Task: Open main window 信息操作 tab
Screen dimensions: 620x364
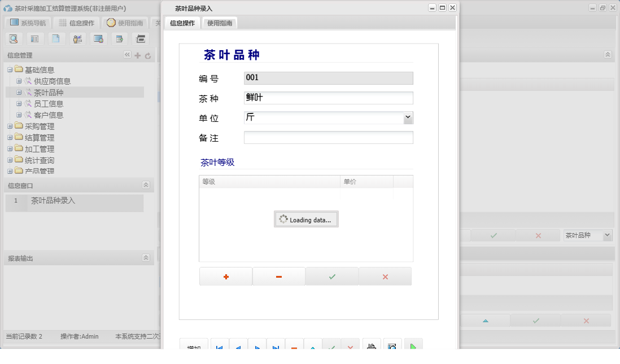Action: (x=76, y=23)
